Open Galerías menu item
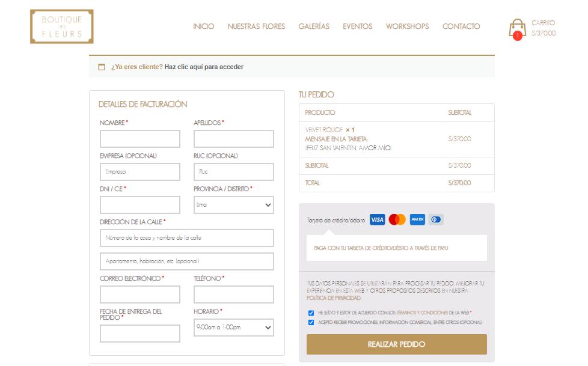 tap(314, 26)
